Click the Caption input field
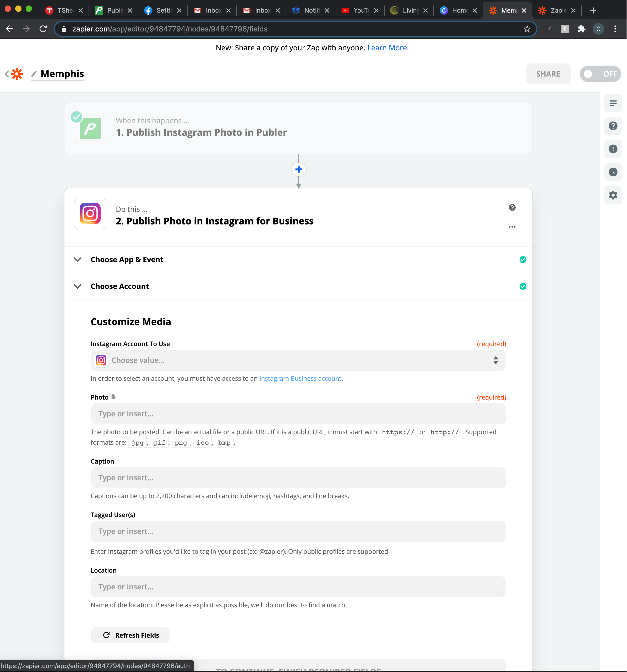627x672 pixels. click(298, 478)
